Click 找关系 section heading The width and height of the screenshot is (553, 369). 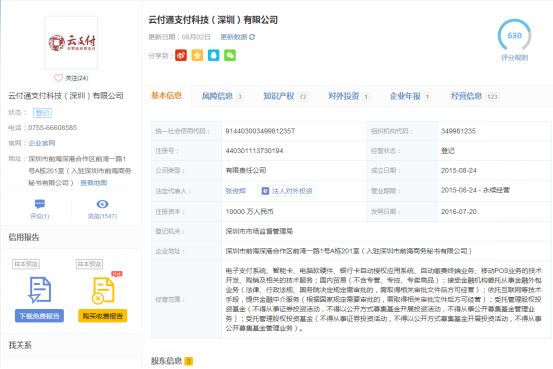click(x=20, y=345)
